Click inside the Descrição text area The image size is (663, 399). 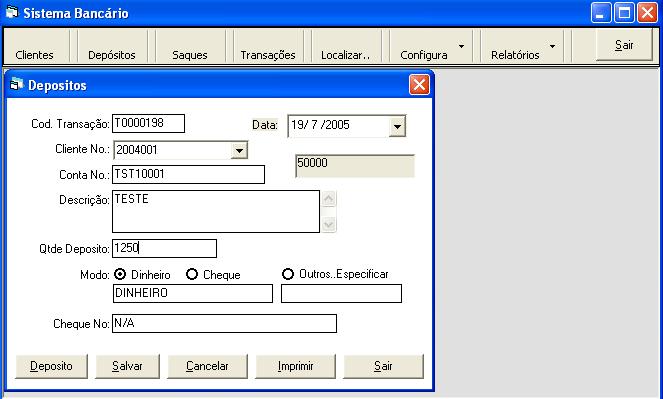pos(216,211)
